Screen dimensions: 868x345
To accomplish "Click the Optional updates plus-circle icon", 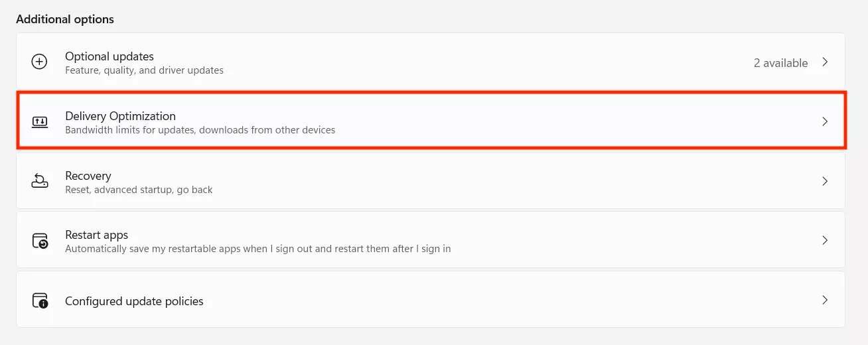I will 40,62.
